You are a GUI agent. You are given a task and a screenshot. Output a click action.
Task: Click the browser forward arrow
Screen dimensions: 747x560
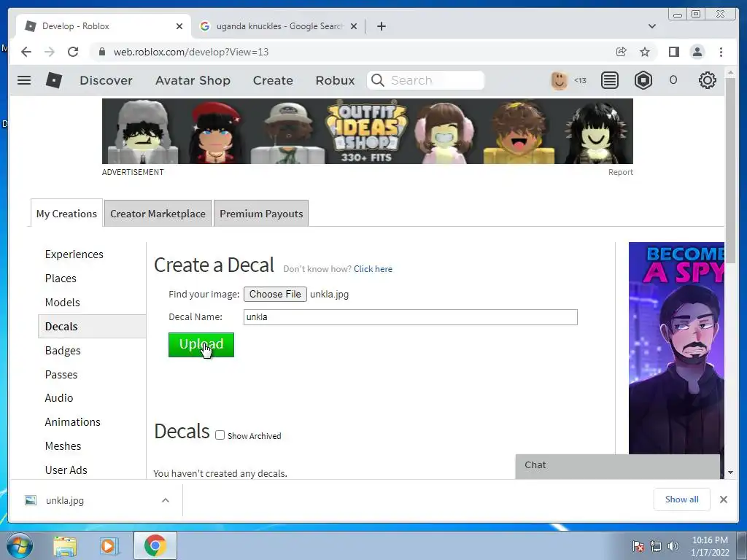tap(50, 52)
